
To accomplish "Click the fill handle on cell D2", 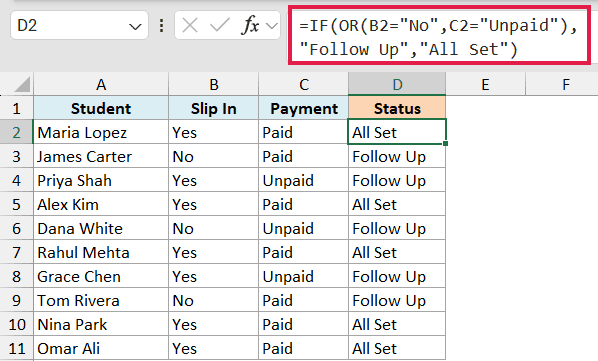I will tap(445, 143).
